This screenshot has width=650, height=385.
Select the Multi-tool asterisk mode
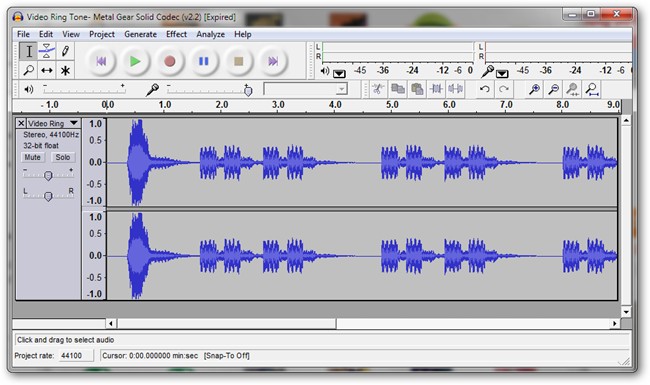65,70
